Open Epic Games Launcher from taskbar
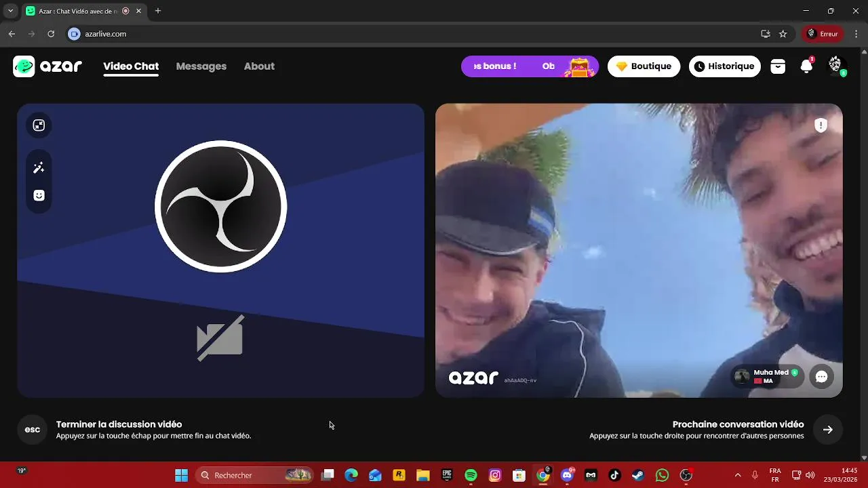The width and height of the screenshot is (868, 488). tap(447, 475)
